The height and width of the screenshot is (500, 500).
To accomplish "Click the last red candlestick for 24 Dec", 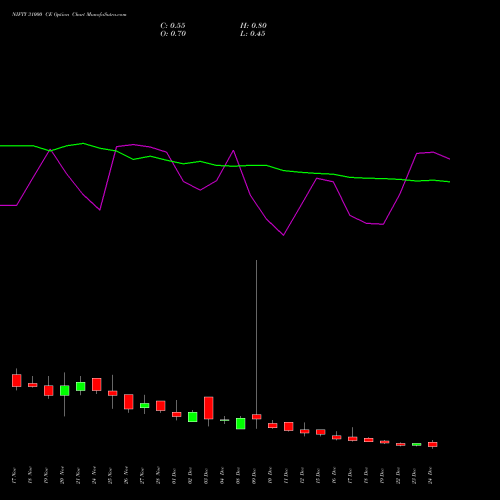I will 433,444.
